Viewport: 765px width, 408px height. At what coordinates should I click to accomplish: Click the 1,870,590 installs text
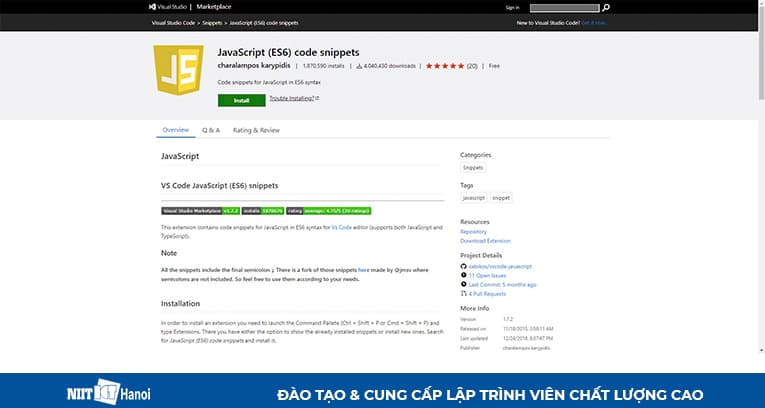click(x=323, y=66)
